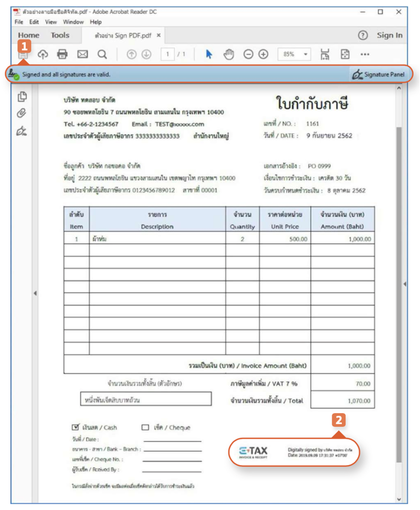
Task: Click Sign In link
Action: (x=389, y=35)
